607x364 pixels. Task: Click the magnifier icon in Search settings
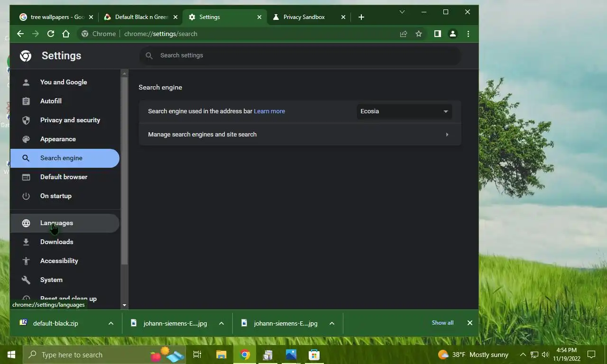click(149, 55)
